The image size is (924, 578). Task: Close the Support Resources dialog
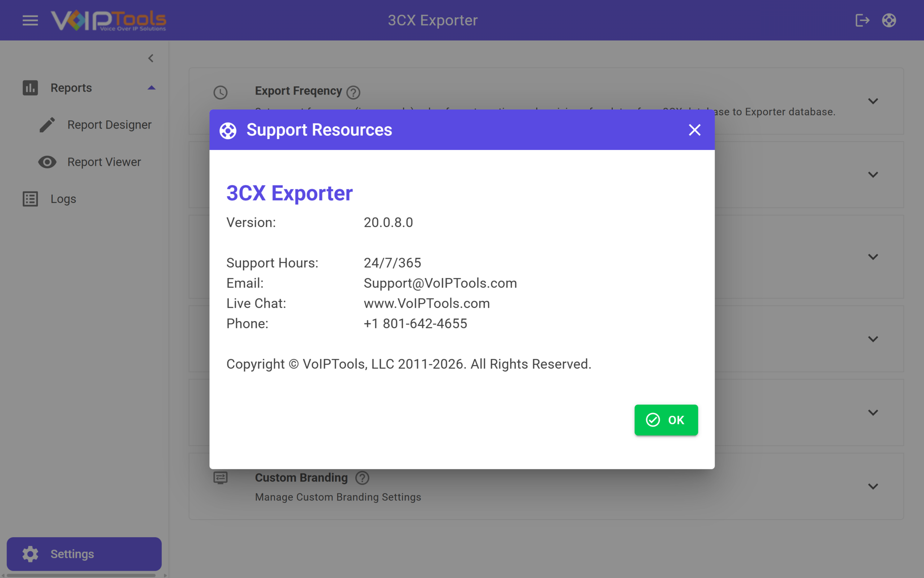(694, 130)
